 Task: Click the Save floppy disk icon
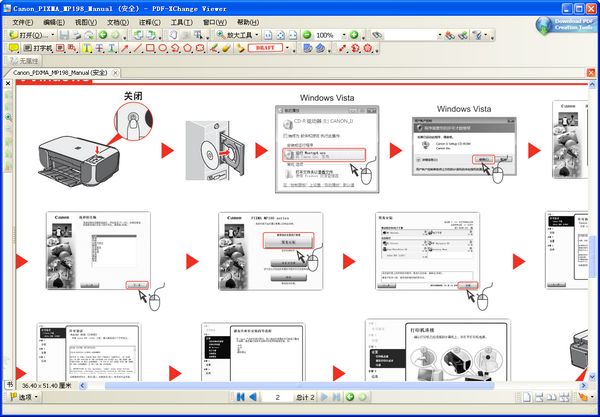pyautogui.click(x=64, y=35)
